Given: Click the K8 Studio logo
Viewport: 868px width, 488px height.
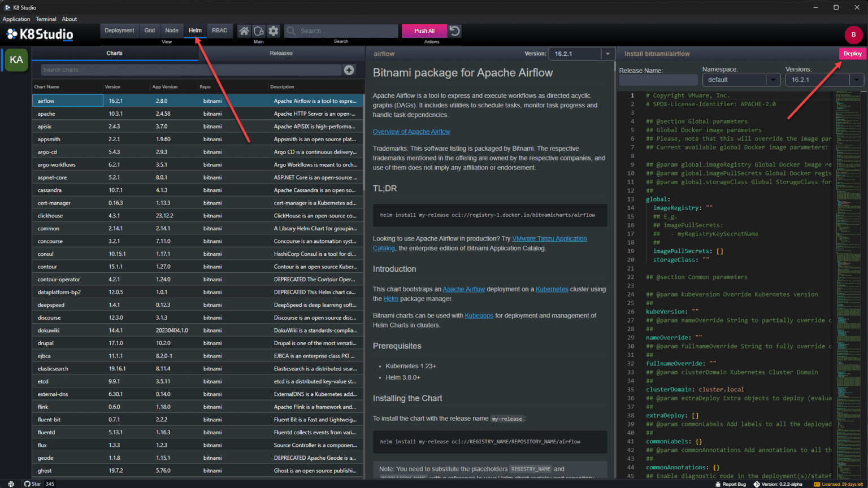Looking at the screenshot, I should [38, 34].
